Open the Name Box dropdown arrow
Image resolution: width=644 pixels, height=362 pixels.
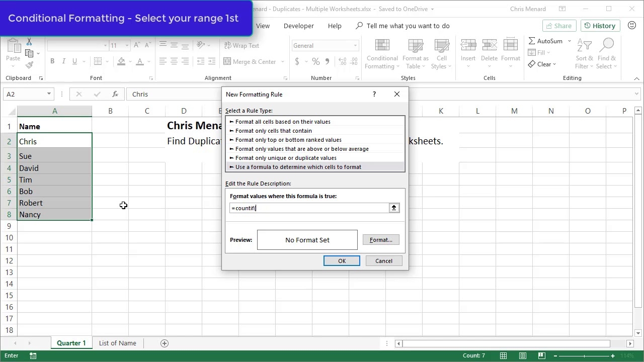49,94
